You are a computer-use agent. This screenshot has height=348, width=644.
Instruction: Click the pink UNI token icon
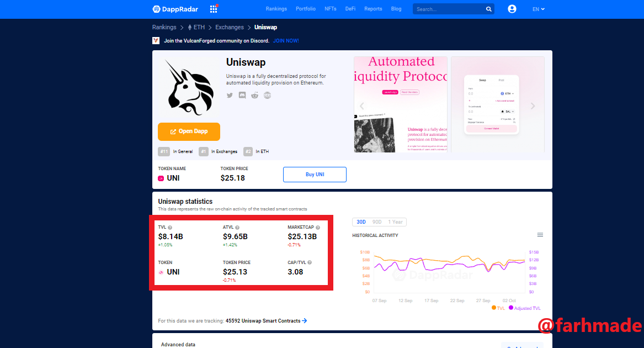[161, 178]
